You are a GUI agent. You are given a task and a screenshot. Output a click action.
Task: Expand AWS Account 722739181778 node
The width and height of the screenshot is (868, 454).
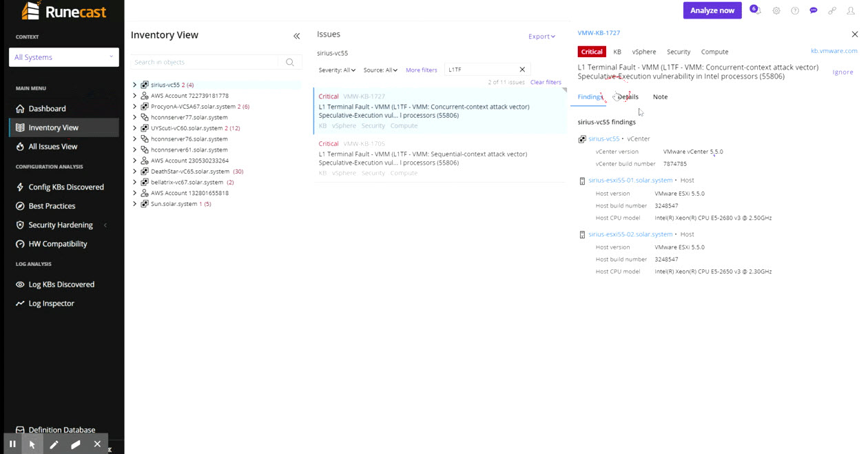tap(135, 96)
